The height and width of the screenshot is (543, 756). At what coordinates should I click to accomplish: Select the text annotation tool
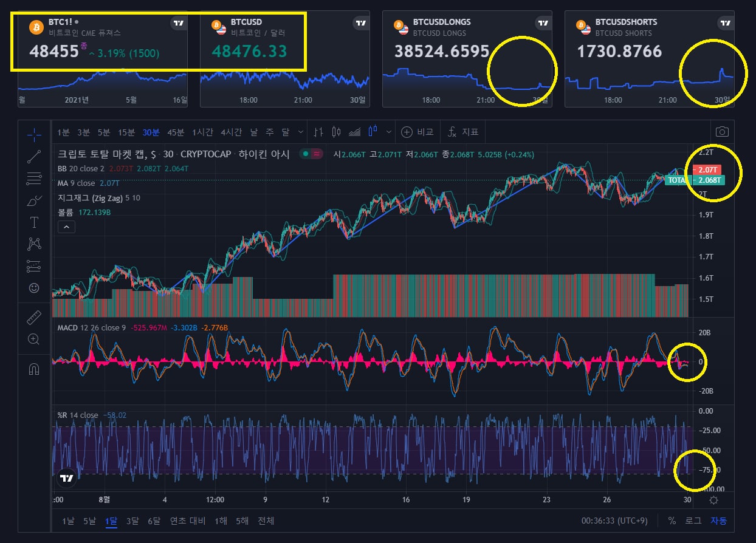click(34, 222)
